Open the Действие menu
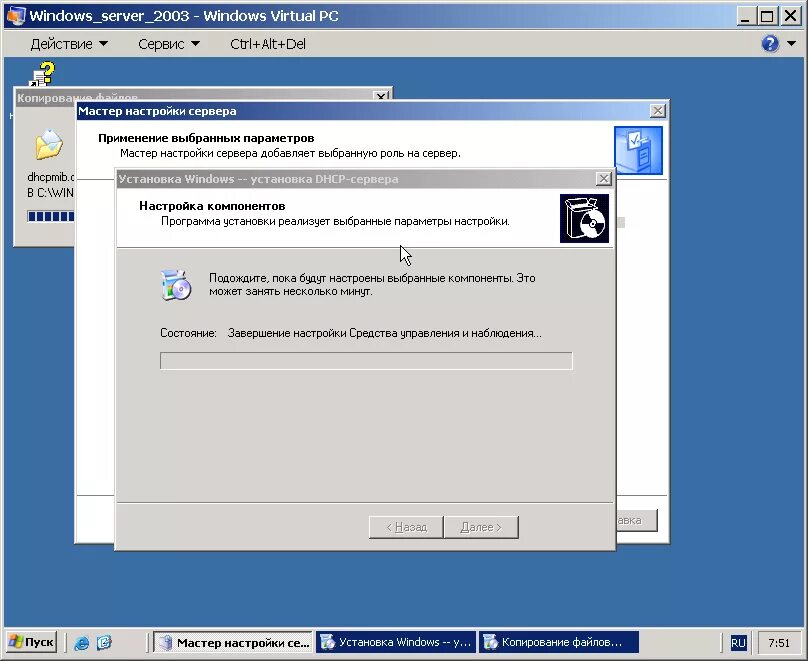The image size is (808, 661). click(69, 44)
